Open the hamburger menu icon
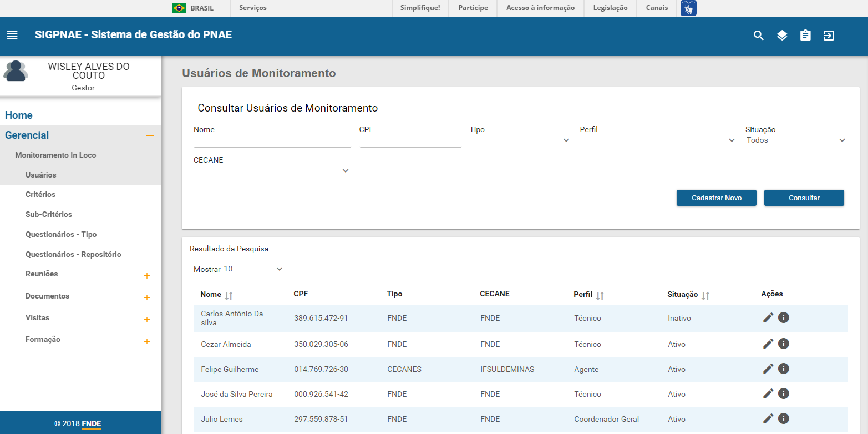868x434 pixels. tap(12, 36)
